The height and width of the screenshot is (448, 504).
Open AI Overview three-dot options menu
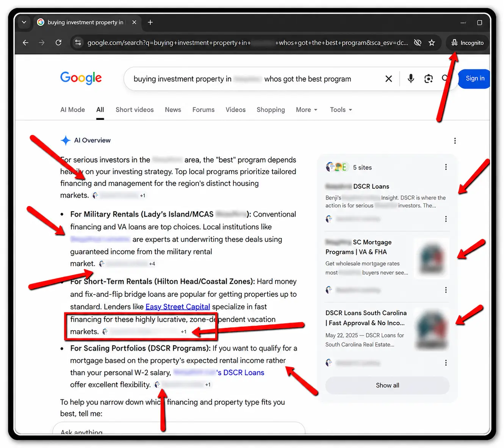[x=455, y=141]
